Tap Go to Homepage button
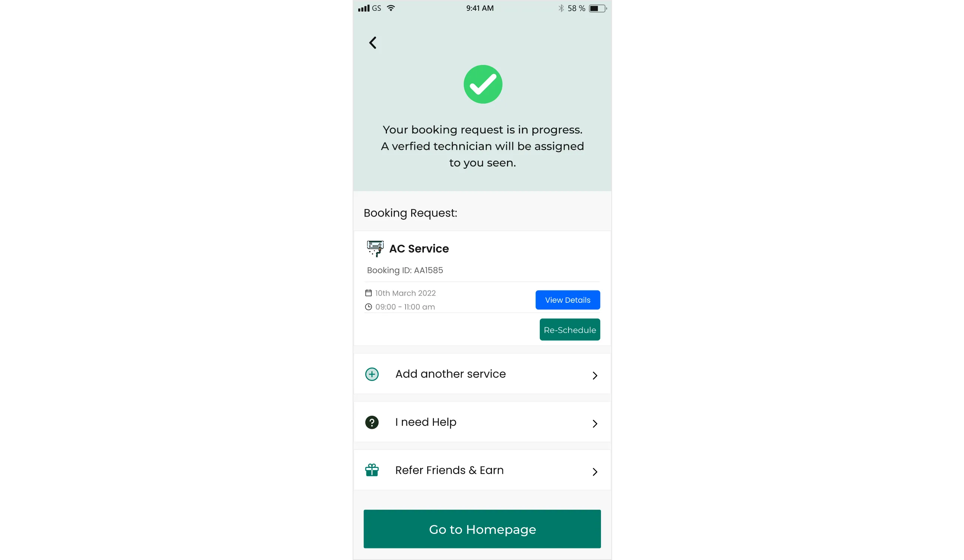The height and width of the screenshot is (560, 964). click(x=482, y=529)
